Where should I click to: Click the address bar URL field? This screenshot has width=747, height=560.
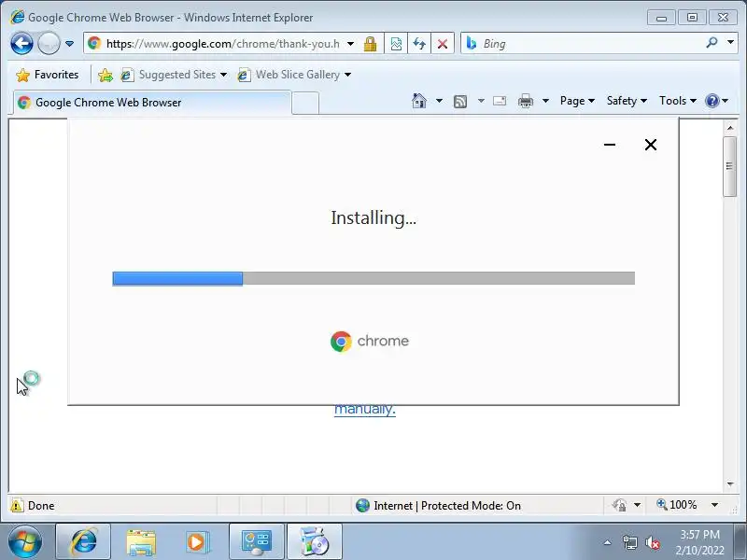point(222,44)
